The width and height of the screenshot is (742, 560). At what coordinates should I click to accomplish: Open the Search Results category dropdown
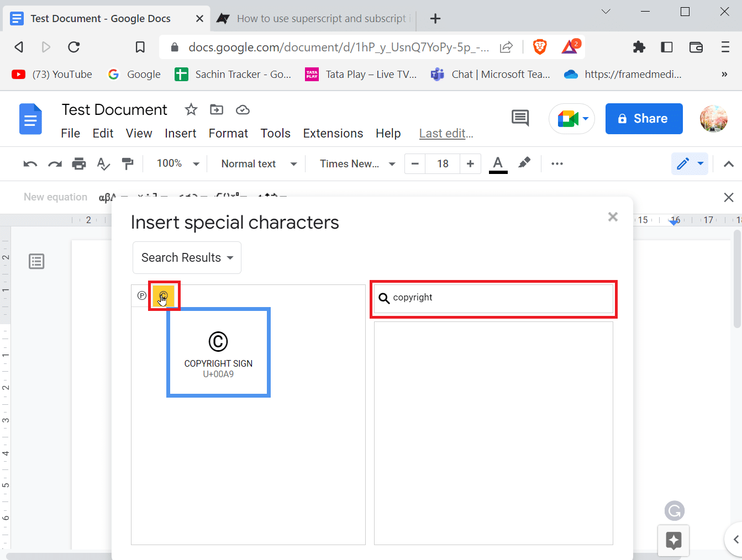pyautogui.click(x=187, y=257)
